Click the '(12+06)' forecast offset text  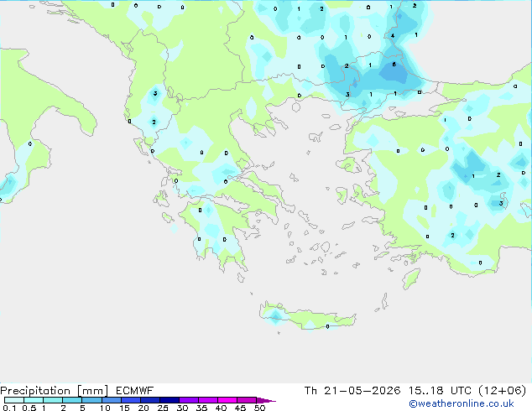pos(502,391)
